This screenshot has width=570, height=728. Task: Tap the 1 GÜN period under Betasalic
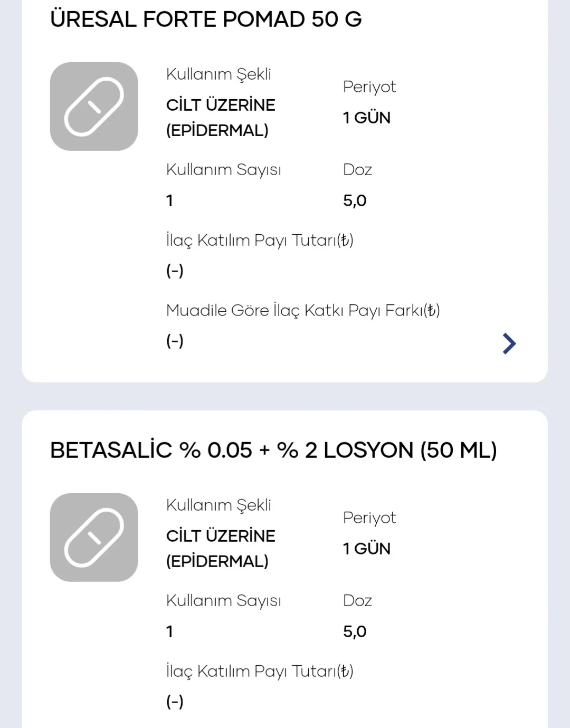(367, 549)
